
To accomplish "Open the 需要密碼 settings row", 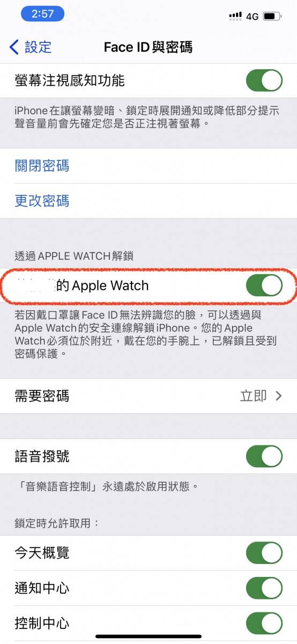I will point(148,396).
